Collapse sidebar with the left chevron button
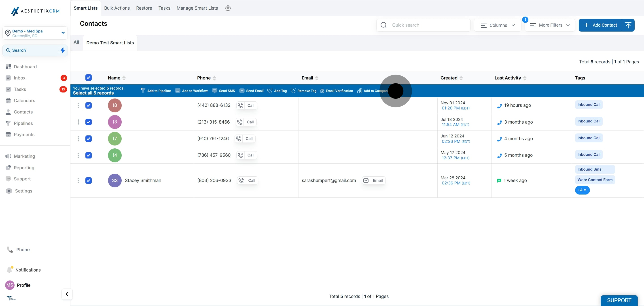This screenshot has height=306, width=644. 67,294
